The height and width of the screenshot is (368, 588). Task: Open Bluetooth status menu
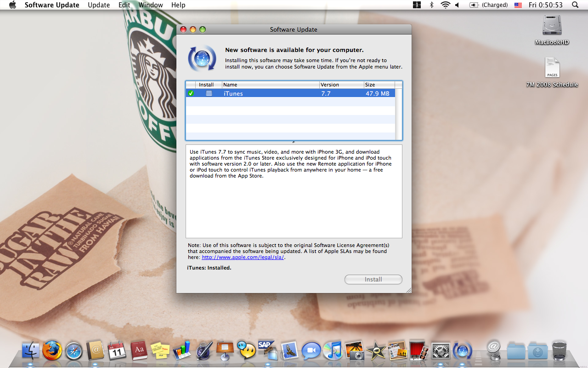431,5
